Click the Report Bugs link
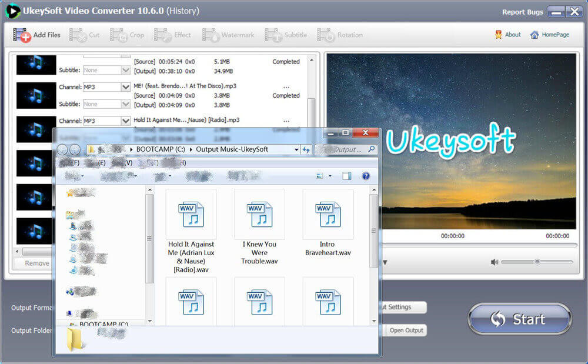Viewport: 588px width, 364px height. pyautogui.click(x=522, y=12)
